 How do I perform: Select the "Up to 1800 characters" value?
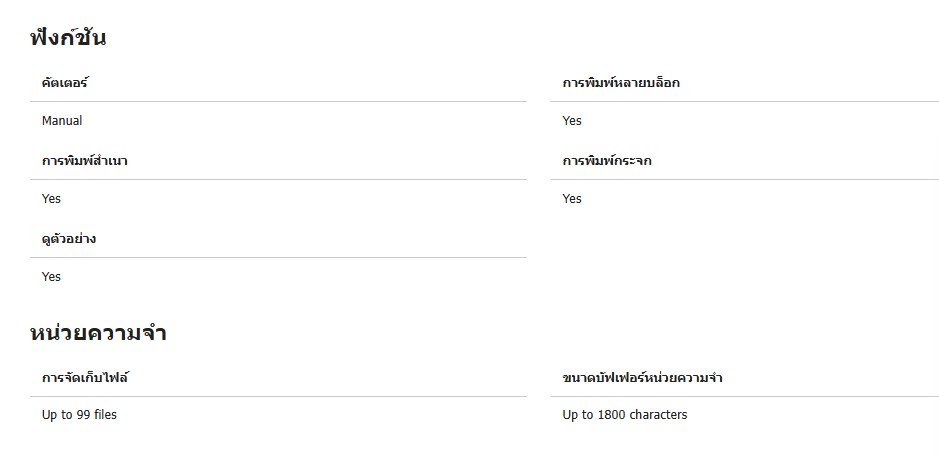point(625,415)
